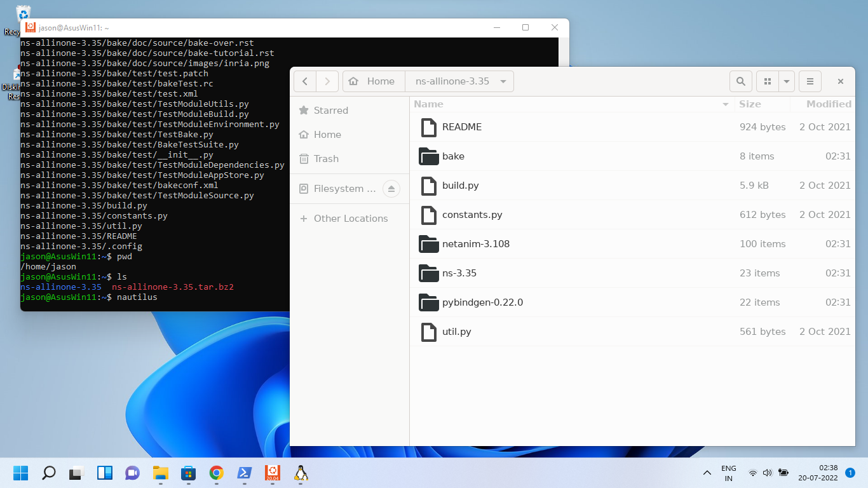Select the build.py file icon
Image resolution: width=868 pixels, height=488 pixels.
click(x=429, y=186)
